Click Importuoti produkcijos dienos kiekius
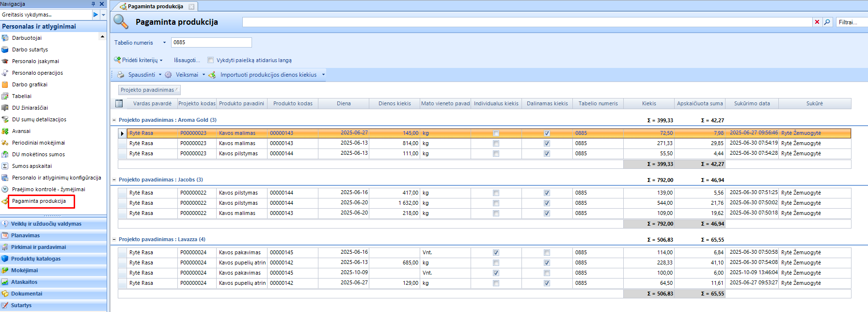 [x=268, y=75]
